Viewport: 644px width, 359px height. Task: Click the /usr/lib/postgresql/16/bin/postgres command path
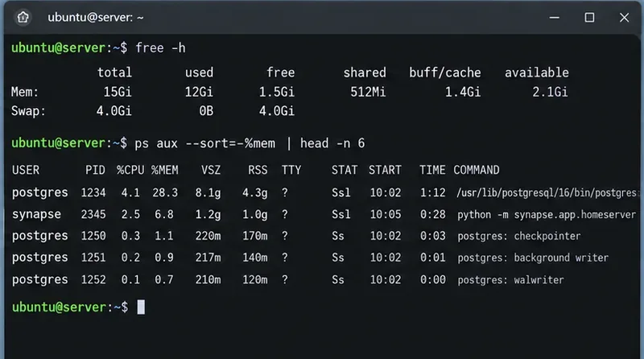pos(547,192)
